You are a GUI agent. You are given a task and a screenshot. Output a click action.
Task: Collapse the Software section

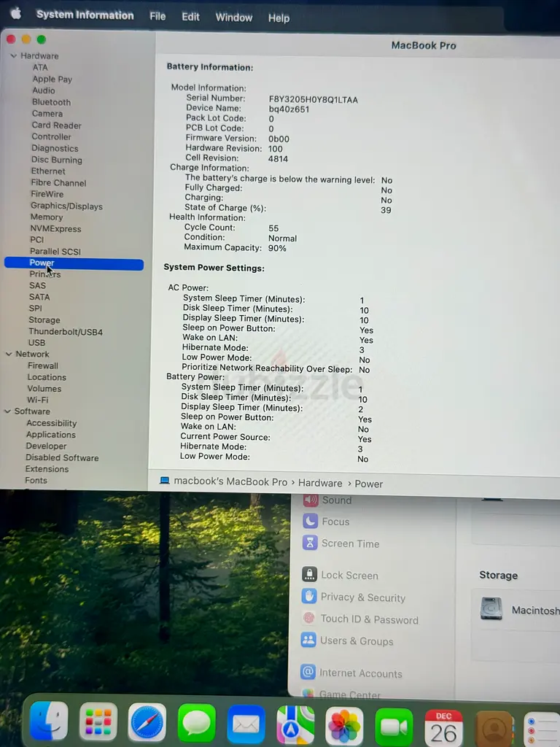coord(7,411)
